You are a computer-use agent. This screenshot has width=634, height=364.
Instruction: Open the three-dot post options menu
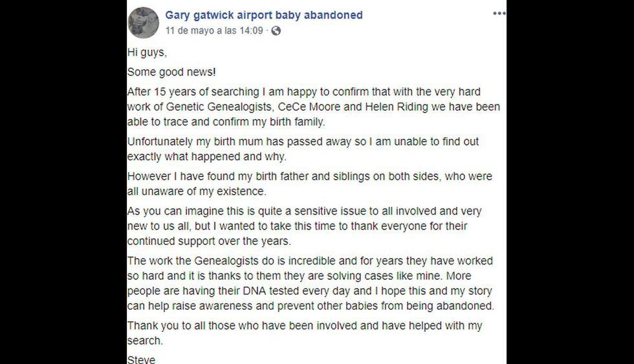point(499,14)
